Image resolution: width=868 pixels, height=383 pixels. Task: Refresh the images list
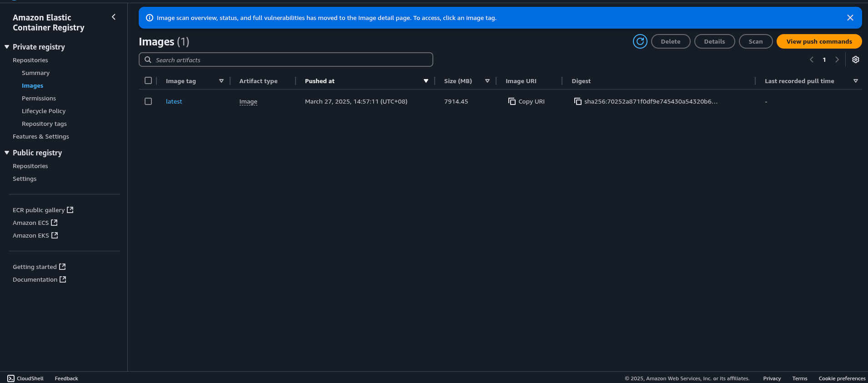pos(640,41)
